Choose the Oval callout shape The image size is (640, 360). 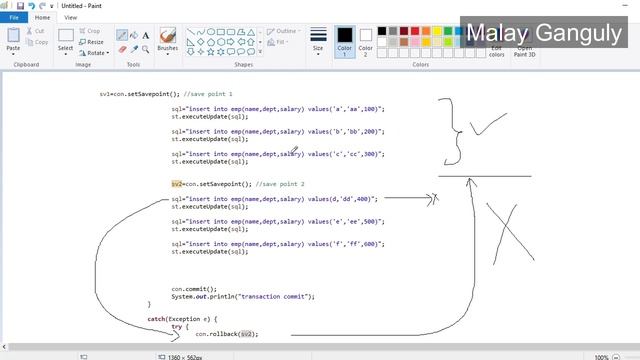click(x=241, y=52)
